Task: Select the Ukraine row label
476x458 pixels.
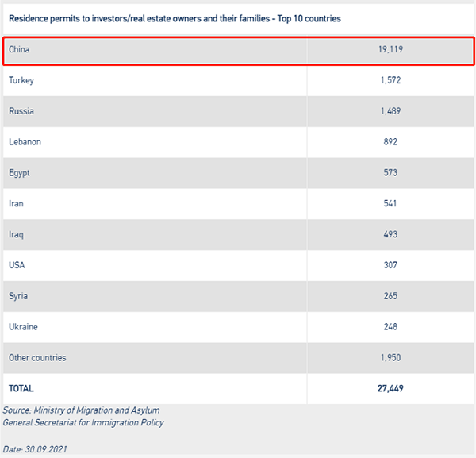Action: pyautogui.click(x=23, y=327)
